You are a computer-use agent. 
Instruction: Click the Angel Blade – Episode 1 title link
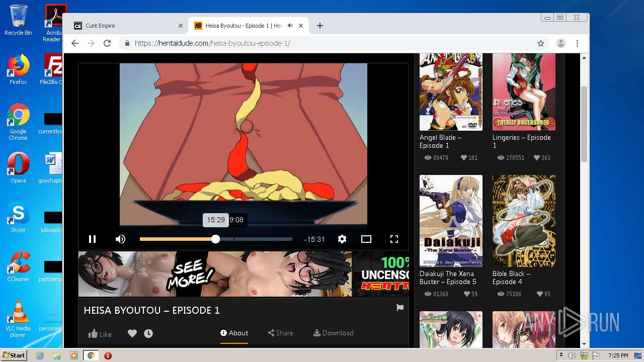pyautogui.click(x=441, y=141)
